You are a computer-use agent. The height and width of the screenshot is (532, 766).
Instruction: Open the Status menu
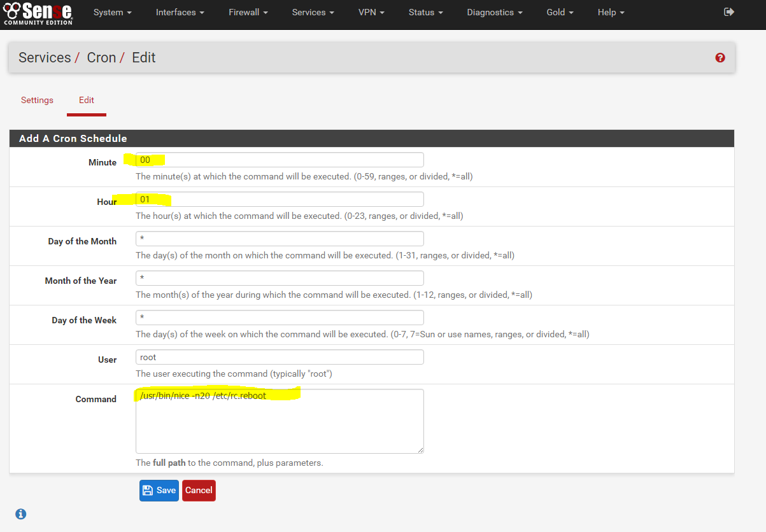425,12
